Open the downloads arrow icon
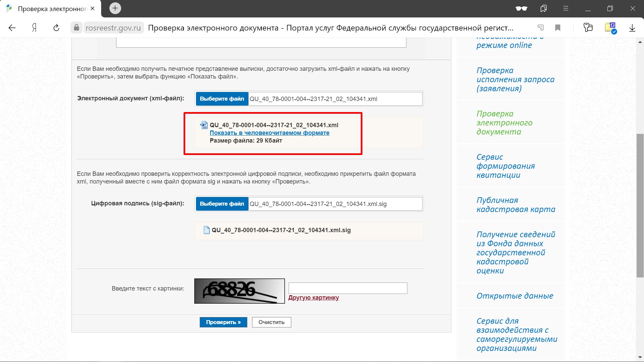 click(632, 28)
